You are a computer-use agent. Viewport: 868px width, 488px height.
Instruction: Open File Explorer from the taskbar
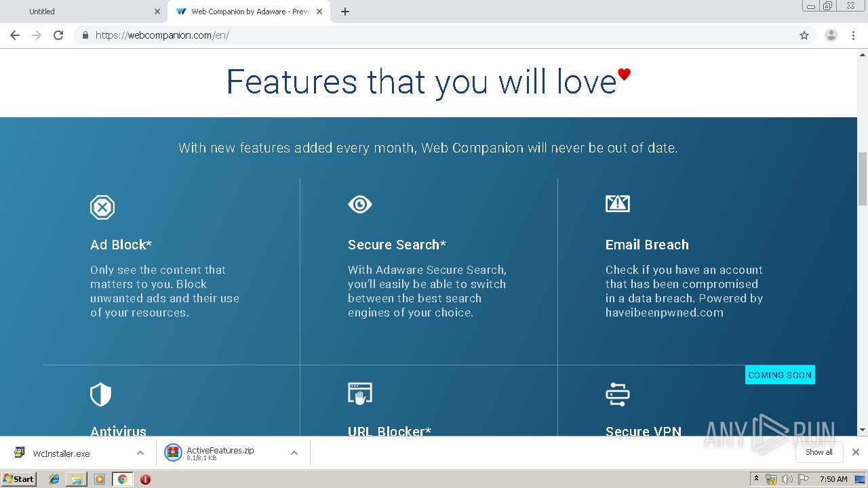(x=77, y=479)
